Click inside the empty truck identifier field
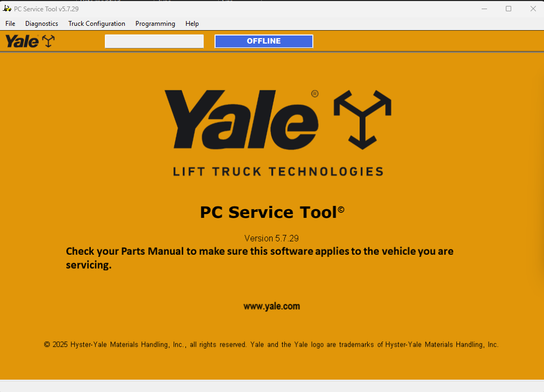The image size is (544, 392). click(154, 41)
